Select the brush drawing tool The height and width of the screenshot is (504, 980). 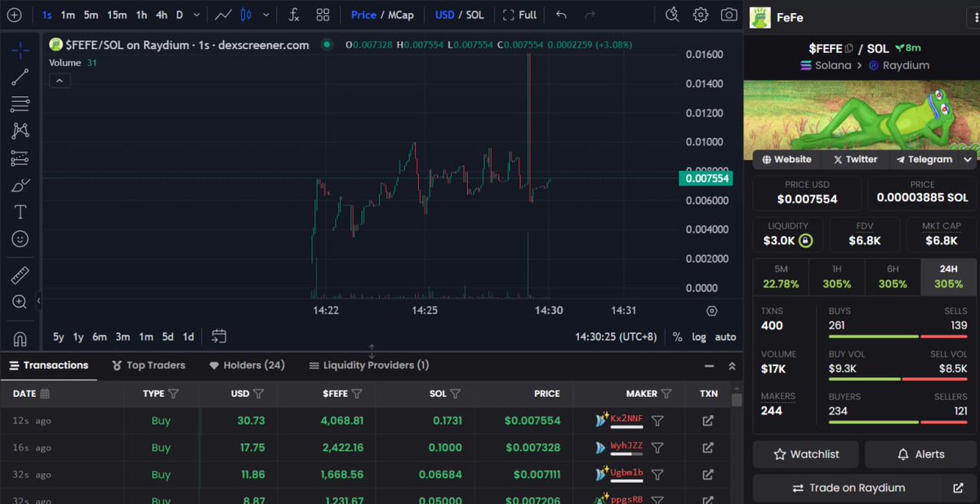click(x=20, y=185)
